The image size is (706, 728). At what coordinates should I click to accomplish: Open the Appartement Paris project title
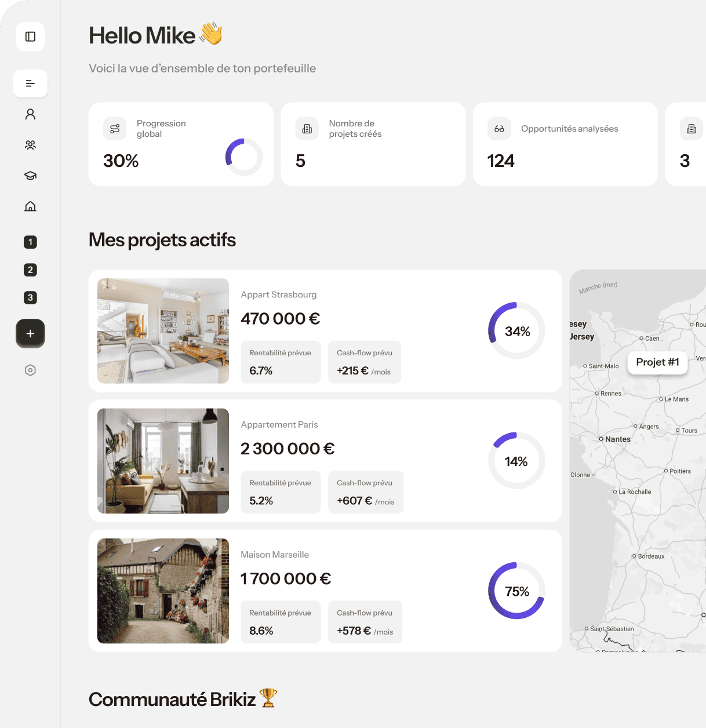(279, 424)
